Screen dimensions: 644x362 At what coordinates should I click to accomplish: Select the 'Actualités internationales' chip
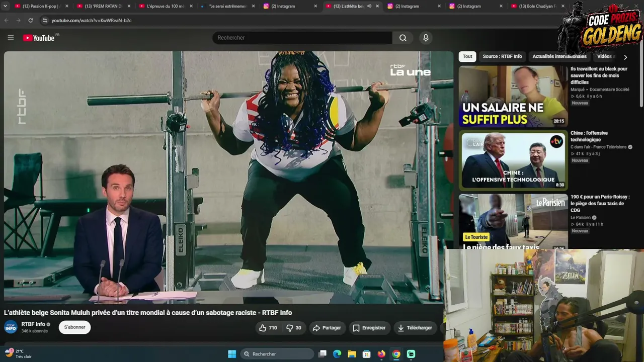(559, 57)
